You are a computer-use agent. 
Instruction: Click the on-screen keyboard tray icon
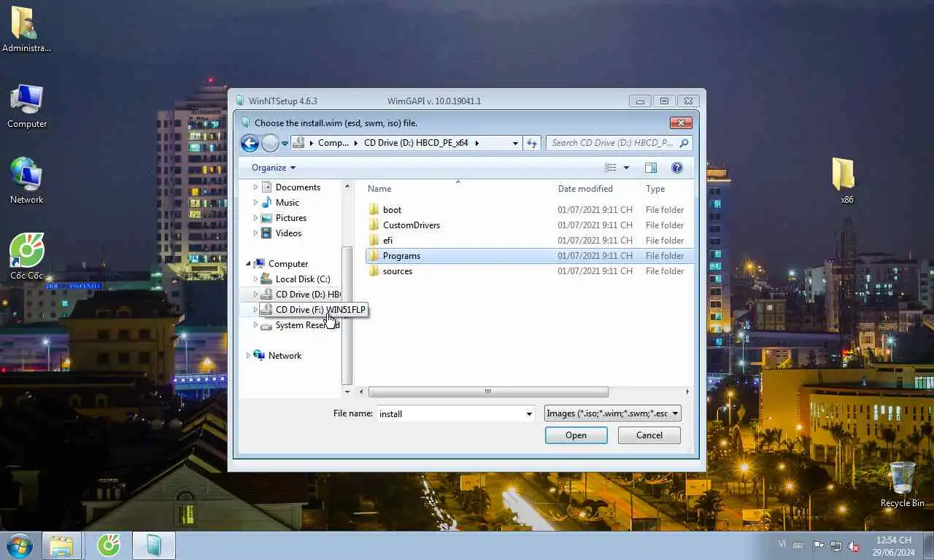click(x=799, y=545)
